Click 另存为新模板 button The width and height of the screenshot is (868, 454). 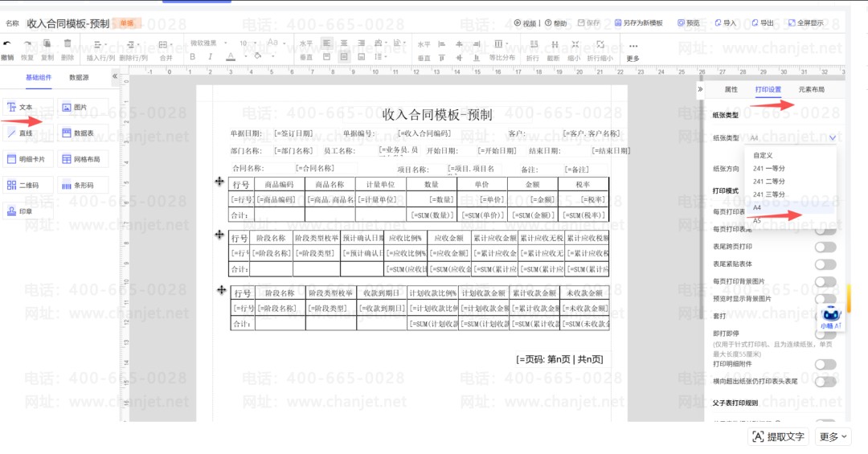[638, 23]
